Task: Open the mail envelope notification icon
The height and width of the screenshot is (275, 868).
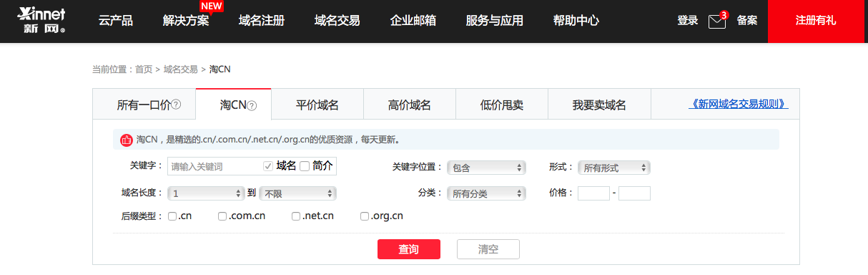Action: click(716, 21)
